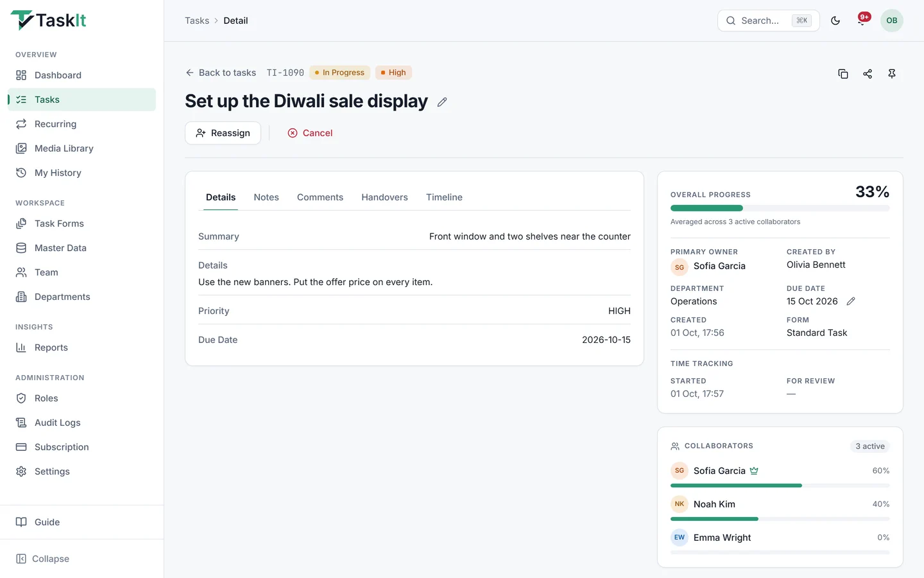Image resolution: width=924 pixels, height=578 pixels.
Task: Edit the due date 15 Oct 2026
Action: click(851, 301)
